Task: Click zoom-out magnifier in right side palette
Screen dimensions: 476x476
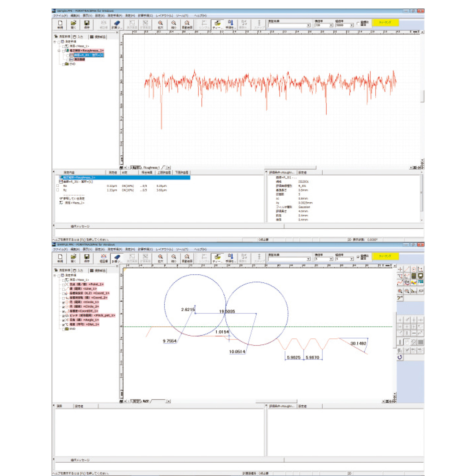Action: (x=407, y=291)
